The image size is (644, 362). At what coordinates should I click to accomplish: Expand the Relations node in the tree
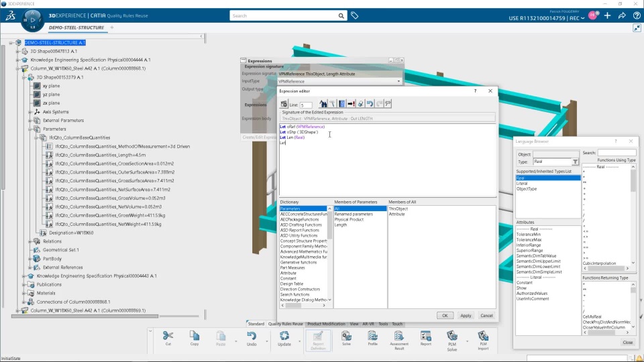pos(30,241)
